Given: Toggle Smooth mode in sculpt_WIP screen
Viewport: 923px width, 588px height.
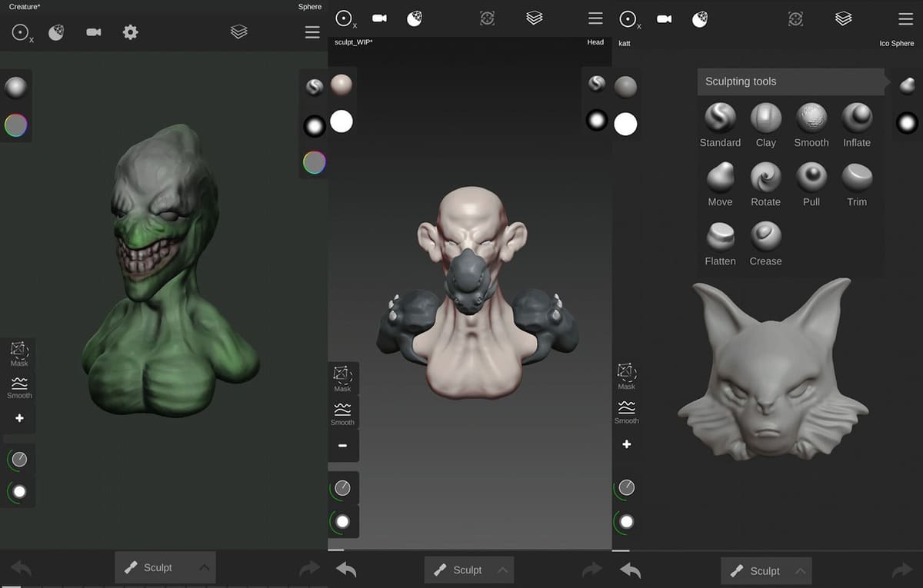Looking at the screenshot, I should point(343,413).
